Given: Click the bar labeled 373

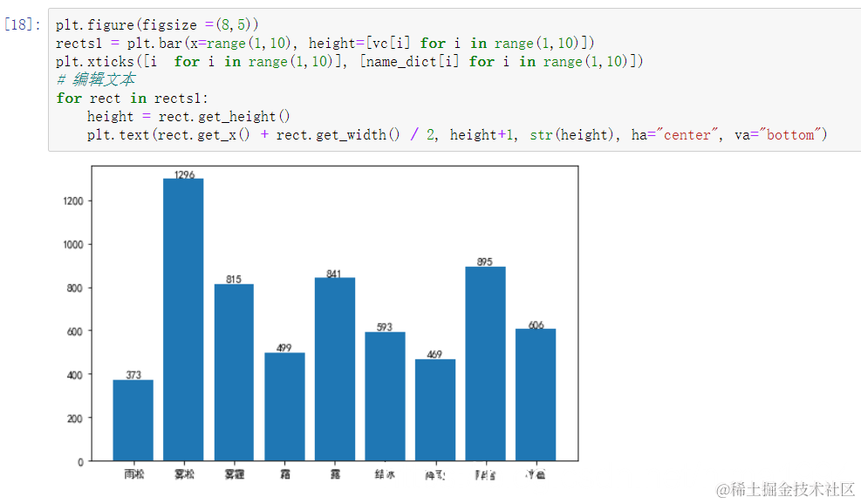Looking at the screenshot, I should [x=133, y=420].
